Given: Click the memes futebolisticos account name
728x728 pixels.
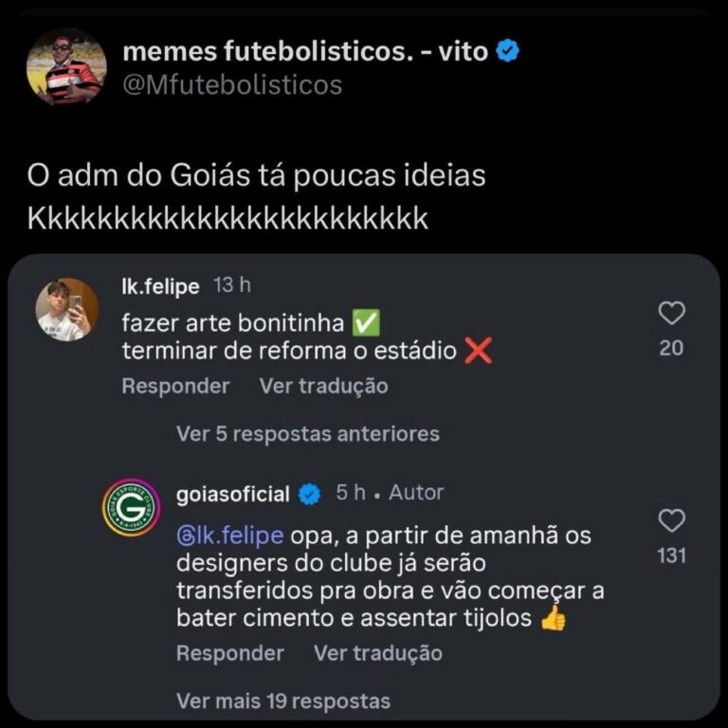Looking at the screenshot, I should coord(304,52).
